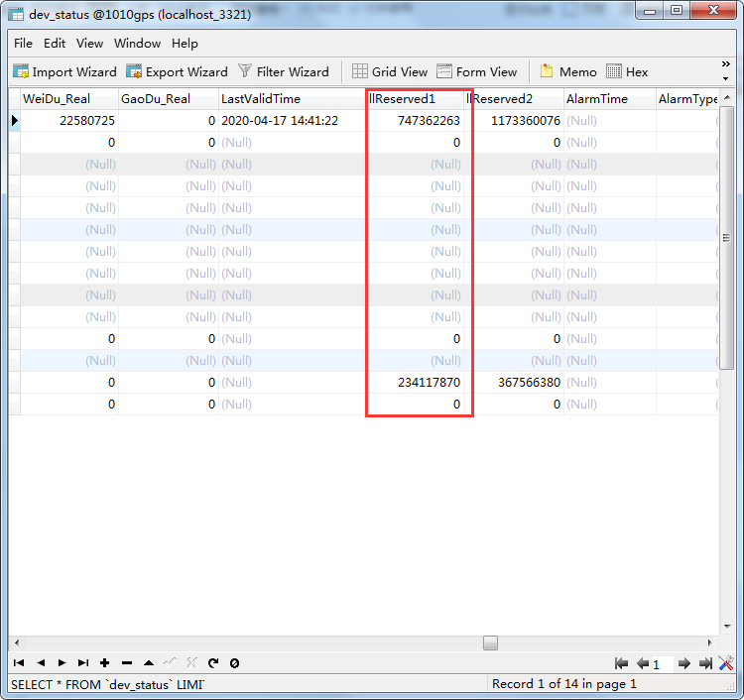This screenshot has height=700, width=744.
Task: Open the File menu
Action: [x=23, y=44]
